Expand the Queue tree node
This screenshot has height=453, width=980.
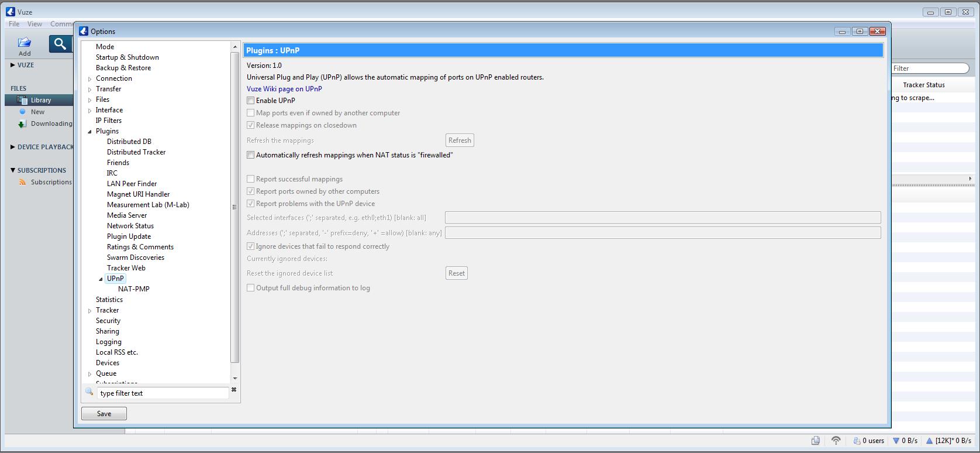pos(90,374)
